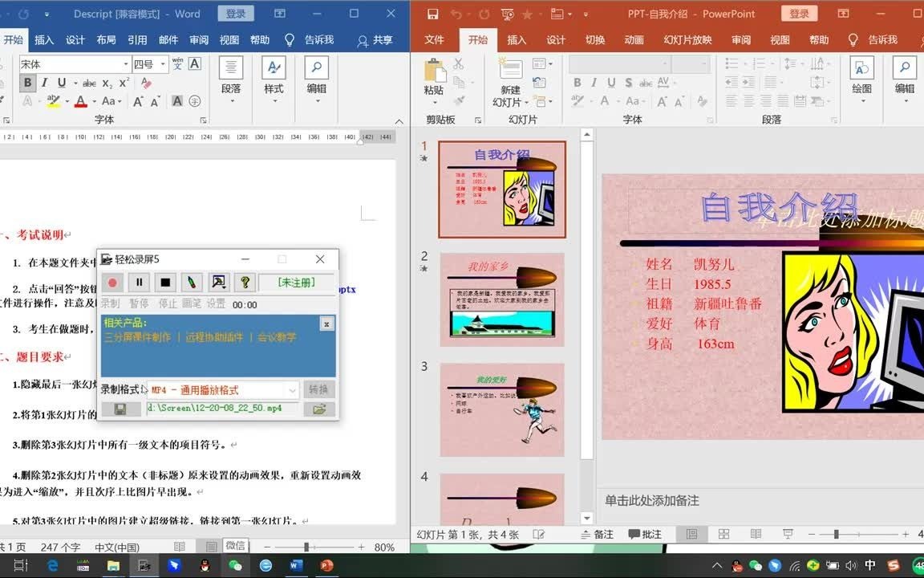Select slide 3 thumbnail in PowerPoint
The height and width of the screenshot is (578, 924).
[x=501, y=410]
